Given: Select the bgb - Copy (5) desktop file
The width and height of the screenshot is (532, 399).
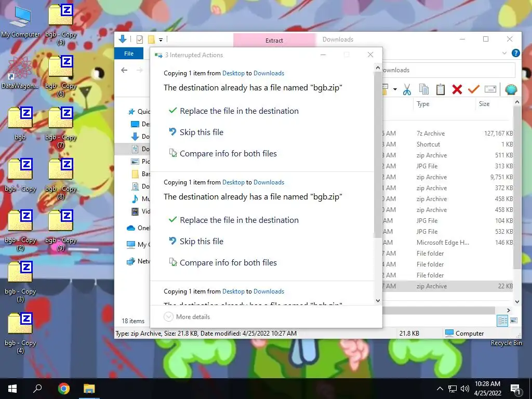Looking at the screenshot, I should click(61, 25).
